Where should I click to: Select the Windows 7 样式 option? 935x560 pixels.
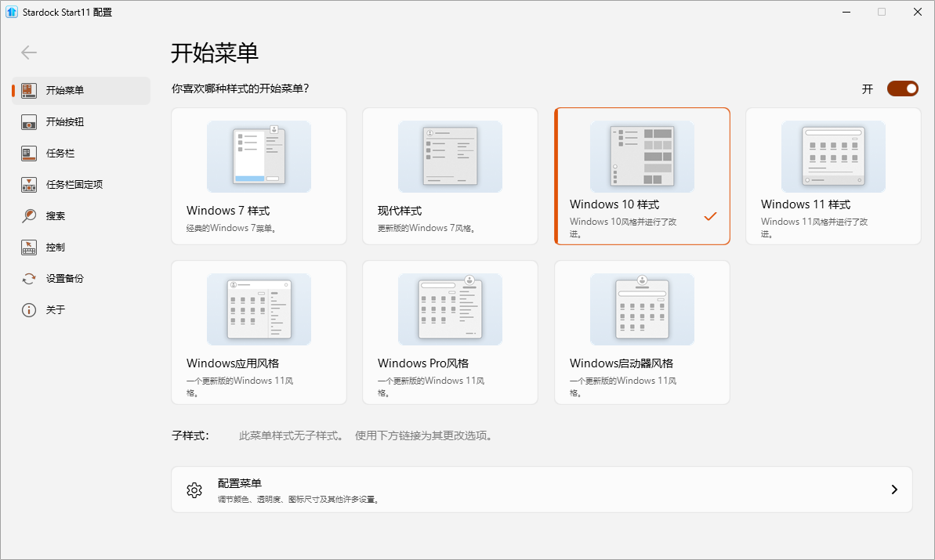coord(259,176)
